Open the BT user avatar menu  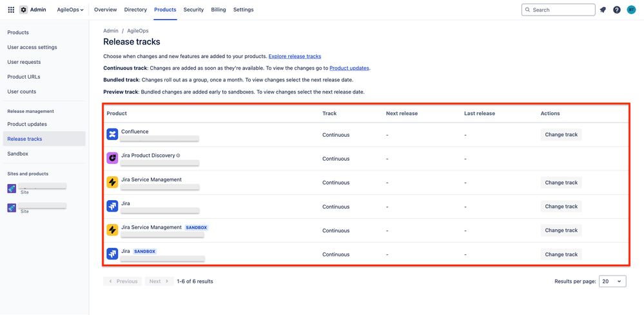(x=631, y=10)
